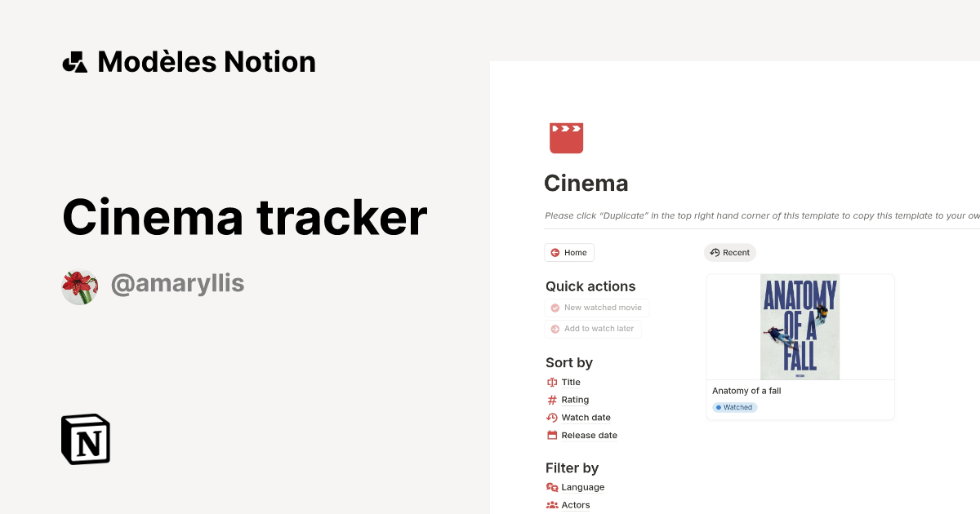Click the Cinema clapperboard page icon
Image resolution: width=980 pixels, height=514 pixels.
tap(566, 137)
